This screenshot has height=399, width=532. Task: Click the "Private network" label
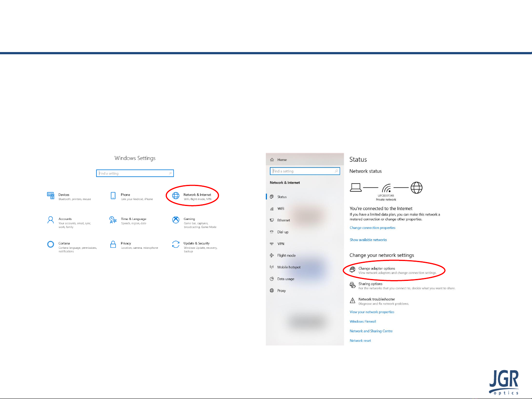click(386, 200)
